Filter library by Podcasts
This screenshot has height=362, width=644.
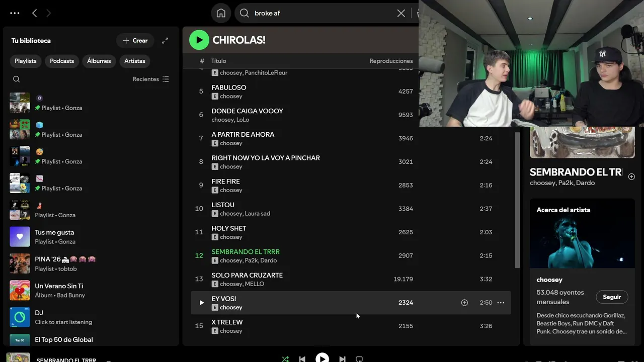tap(62, 61)
